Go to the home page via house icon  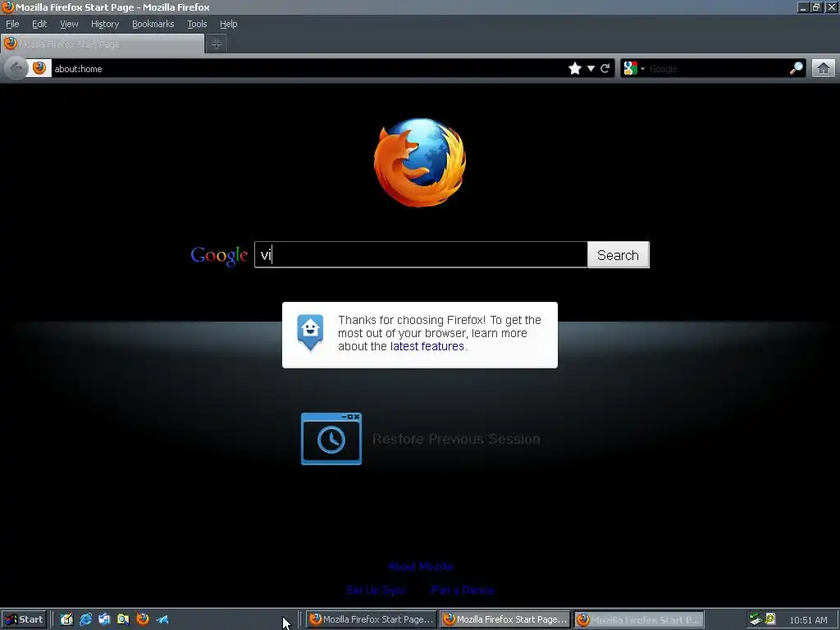(824, 69)
